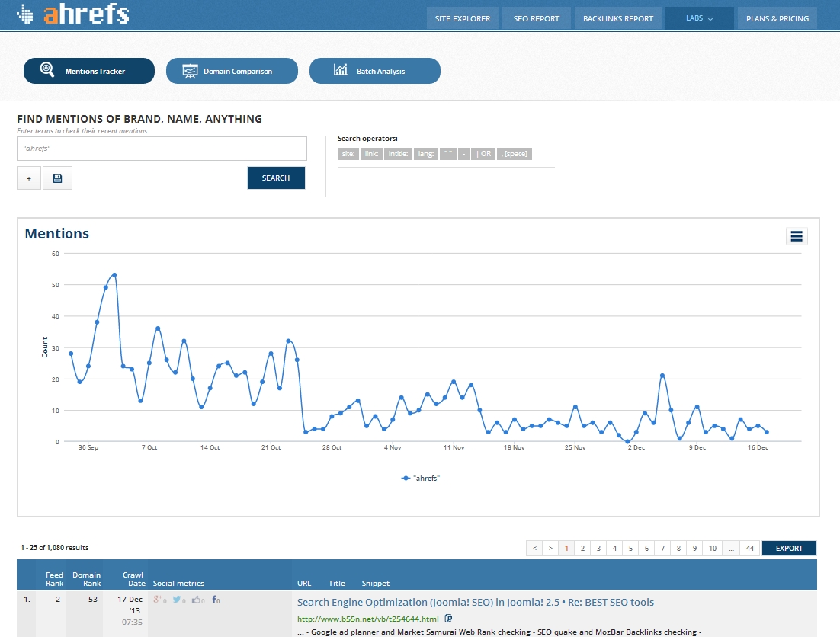Screen dimensions: 840x637
Task: Select results page 1
Action: (x=566, y=548)
